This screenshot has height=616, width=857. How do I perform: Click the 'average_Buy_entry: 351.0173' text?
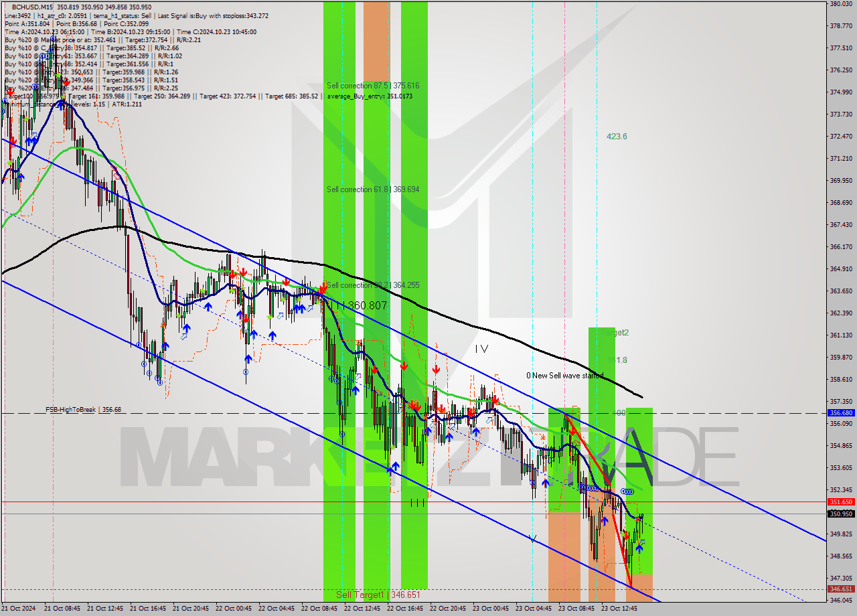click(x=370, y=96)
